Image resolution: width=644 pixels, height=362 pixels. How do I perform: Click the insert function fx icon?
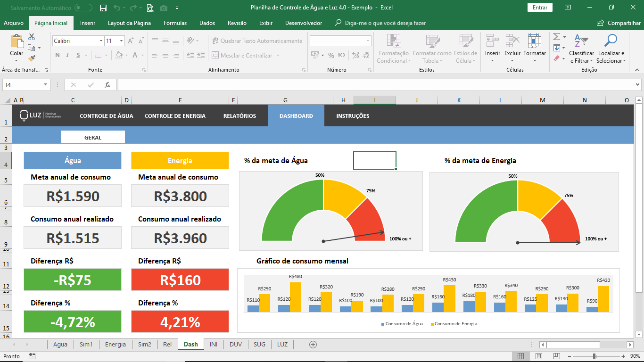107,85
